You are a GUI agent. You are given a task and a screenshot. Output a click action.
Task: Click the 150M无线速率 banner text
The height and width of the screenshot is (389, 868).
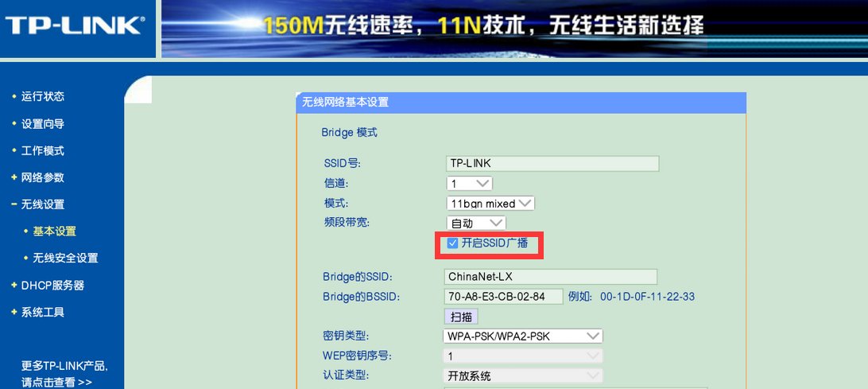coord(339,25)
